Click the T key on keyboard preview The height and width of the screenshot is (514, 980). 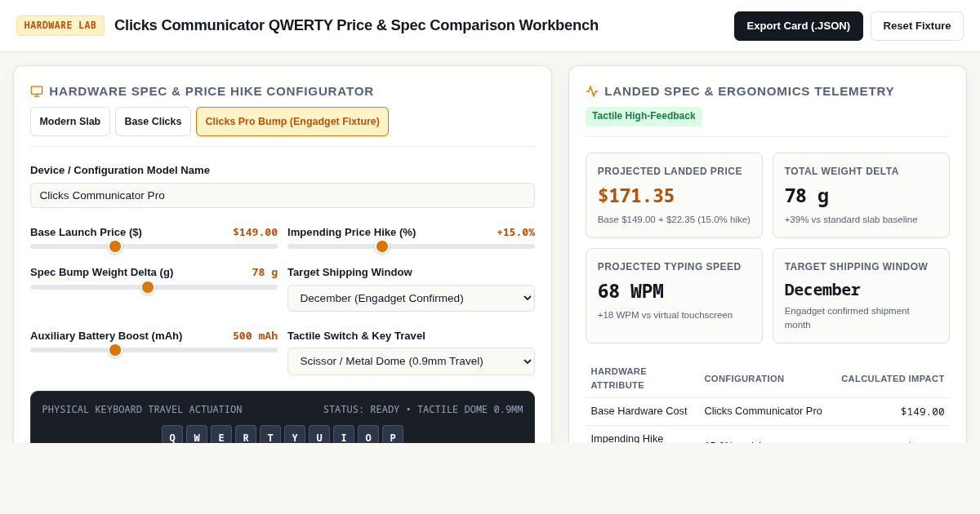coord(270,435)
